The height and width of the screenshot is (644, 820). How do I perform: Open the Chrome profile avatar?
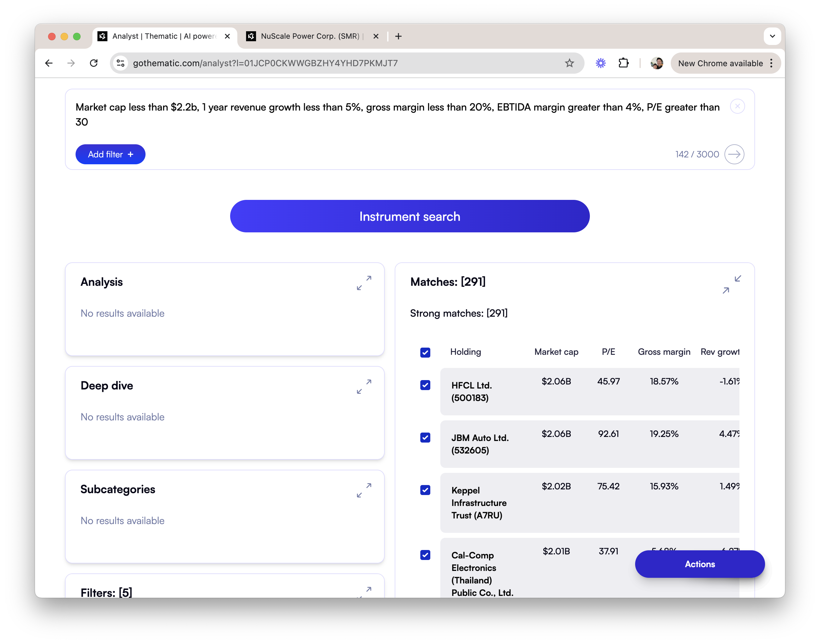pyautogui.click(x=657, y=63)
